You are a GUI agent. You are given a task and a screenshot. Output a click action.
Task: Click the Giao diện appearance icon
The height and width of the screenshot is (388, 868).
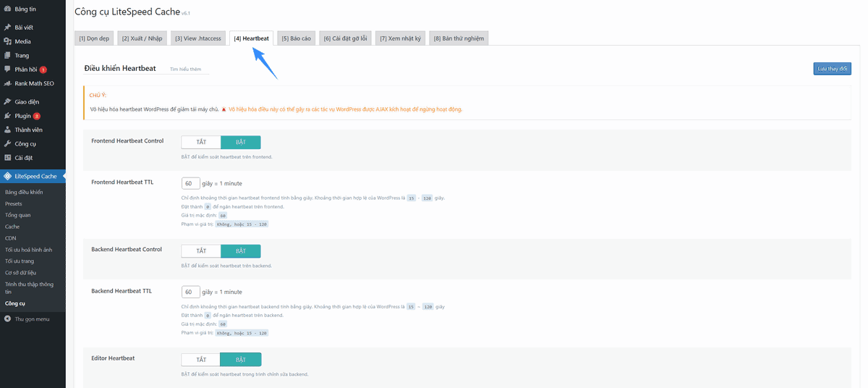[7, 102]
